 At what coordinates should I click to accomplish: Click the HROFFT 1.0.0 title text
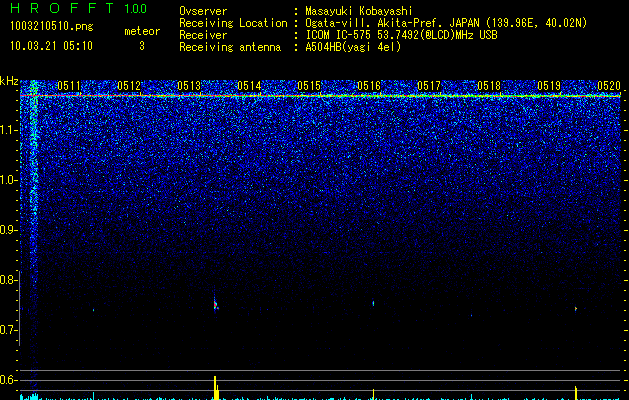[x=78, y=8]
